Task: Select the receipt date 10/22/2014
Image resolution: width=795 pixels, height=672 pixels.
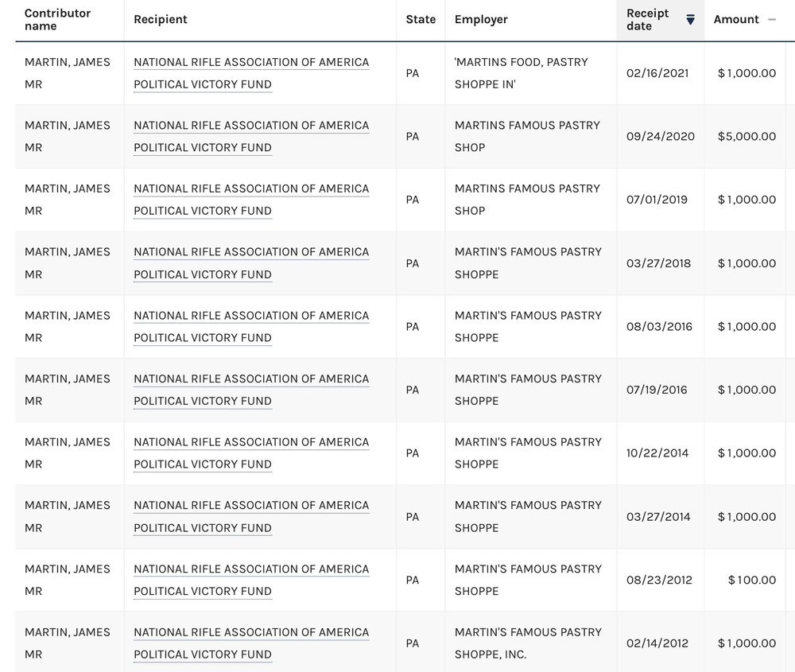Action: (657, 453)
